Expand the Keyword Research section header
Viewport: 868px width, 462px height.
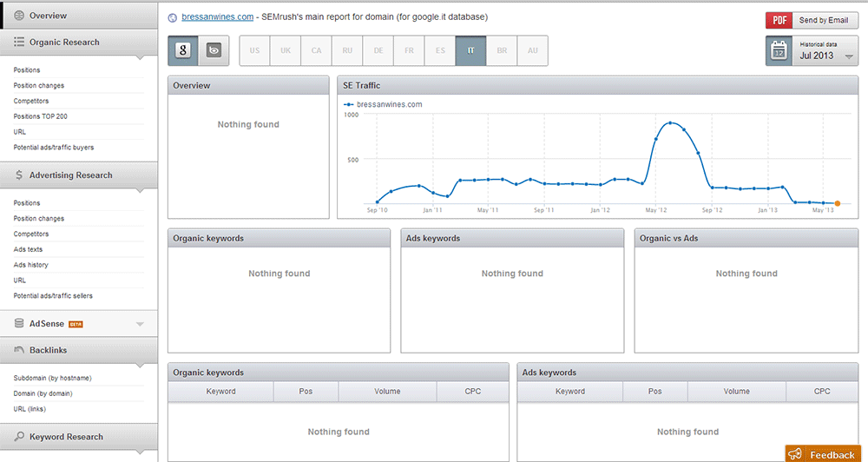click(79, 437)
